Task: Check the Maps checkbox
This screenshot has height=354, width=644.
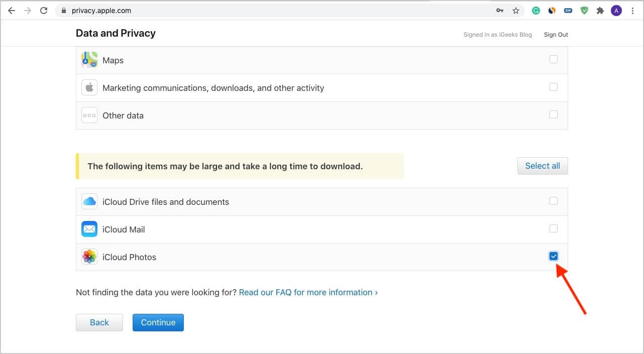Action: [553, 59]
